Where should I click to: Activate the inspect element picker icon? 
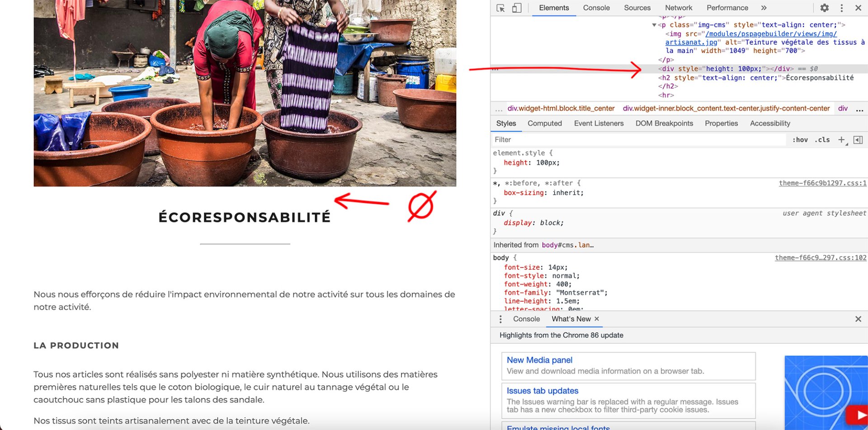500,8
